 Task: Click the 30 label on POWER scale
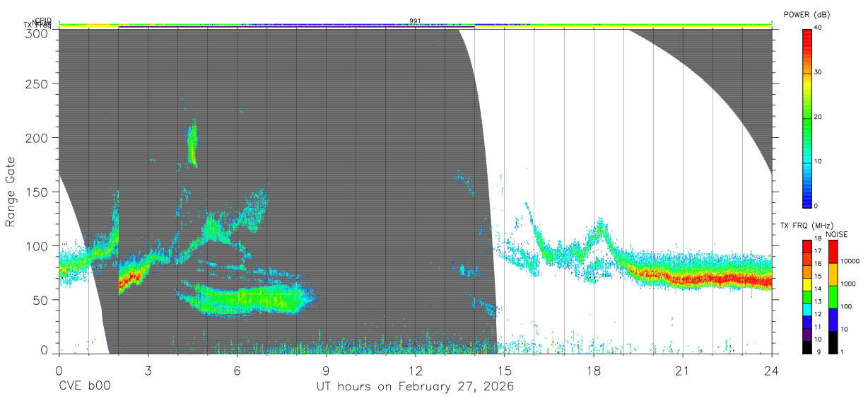[x=818, y=72]
